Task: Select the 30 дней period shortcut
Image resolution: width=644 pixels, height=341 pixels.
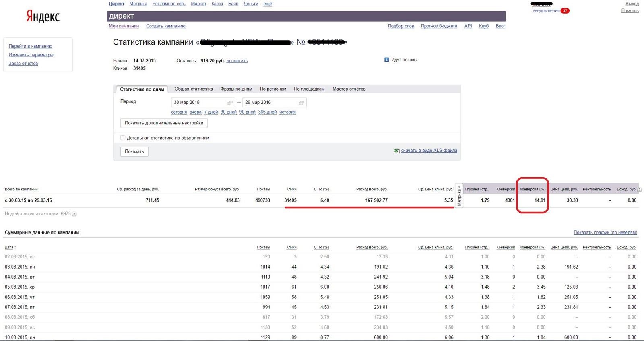Action: pos(229,112)
